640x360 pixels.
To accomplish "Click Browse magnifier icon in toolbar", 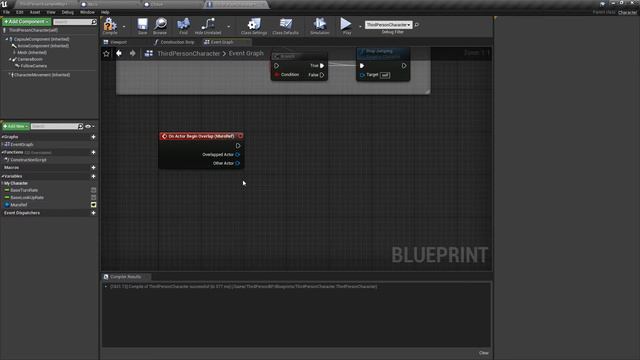I will click(x=160, y=24).
